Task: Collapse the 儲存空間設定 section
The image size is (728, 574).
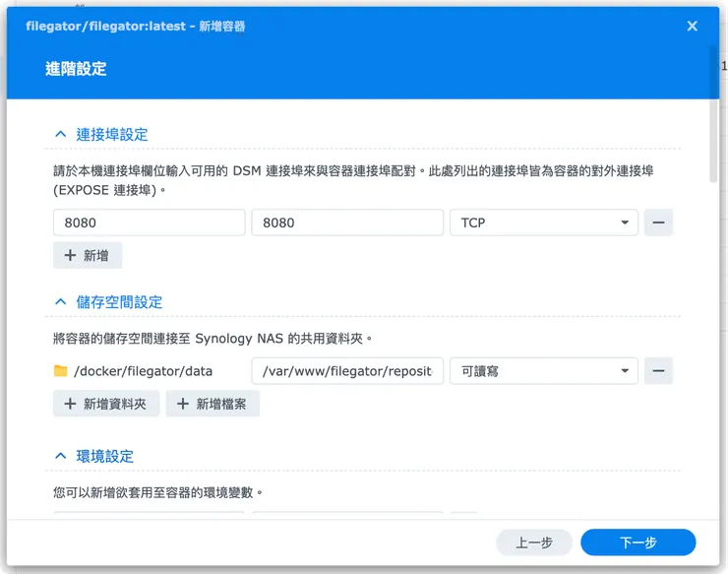Action: [60, 301]
